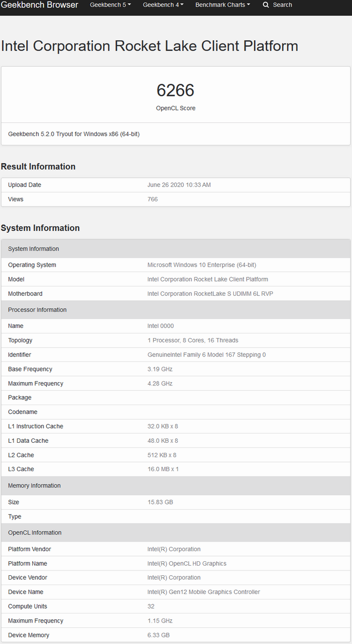
Task: Click the Search magnifier icon
Action: (265, 5)
